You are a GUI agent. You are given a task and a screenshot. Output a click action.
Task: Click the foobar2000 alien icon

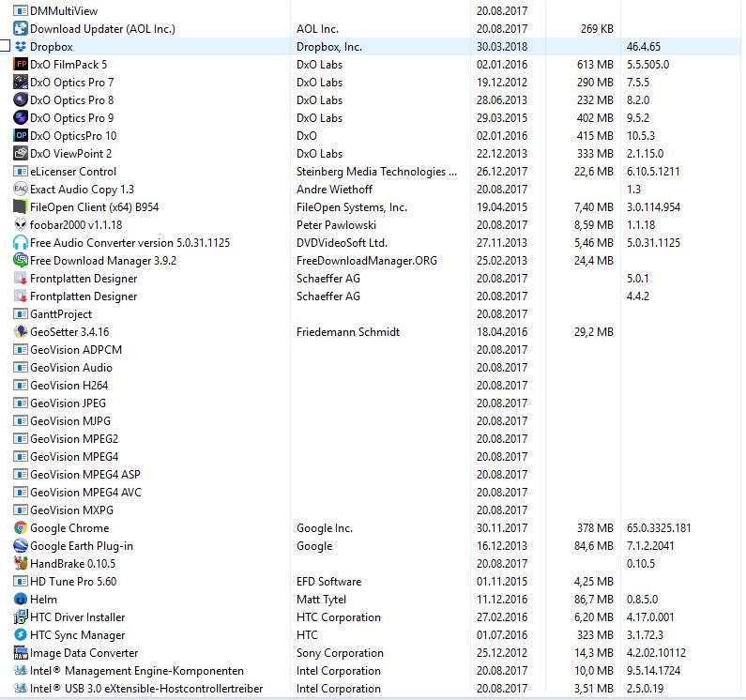(x=21, y=224)
